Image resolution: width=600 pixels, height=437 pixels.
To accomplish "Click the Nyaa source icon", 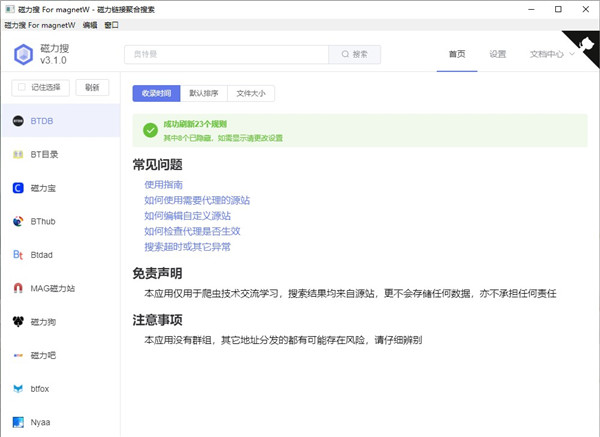I will point(18,422).
